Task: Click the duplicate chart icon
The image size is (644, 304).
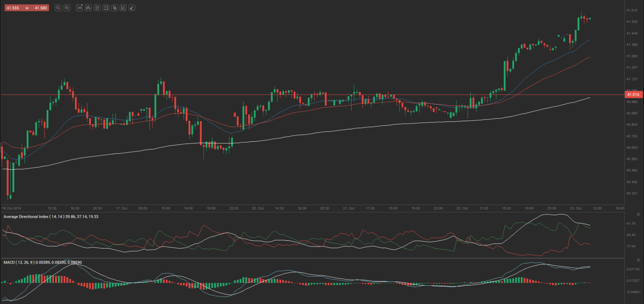Action: (115, 8)
